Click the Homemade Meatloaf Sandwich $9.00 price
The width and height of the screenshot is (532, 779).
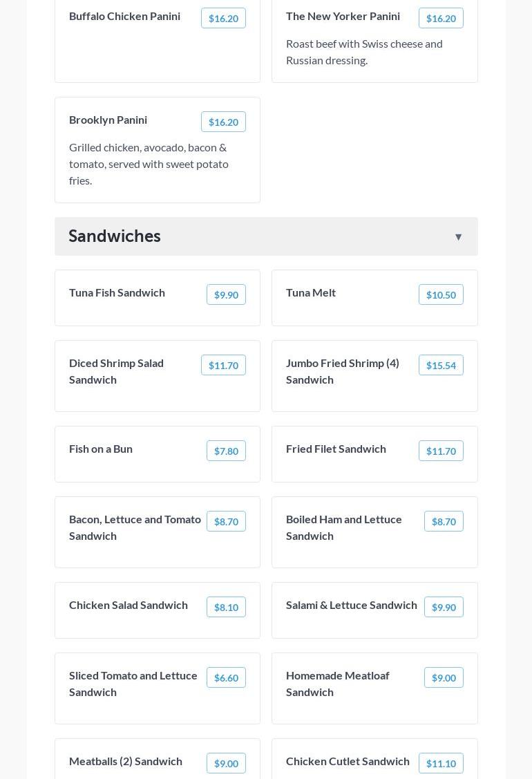tap(444, 678)
